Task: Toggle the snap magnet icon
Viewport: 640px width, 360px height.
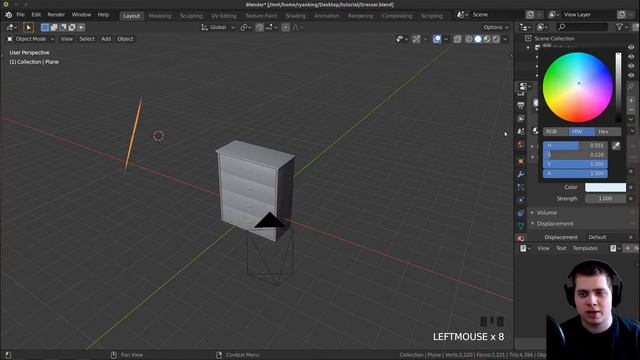Action: pyautogui.click(x=259, y=27)
